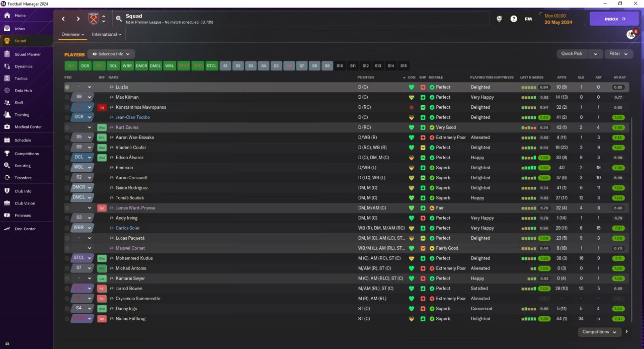Screen dimensions: 644x349
Task: Open the Transfers section
Action: pos(23,178)
